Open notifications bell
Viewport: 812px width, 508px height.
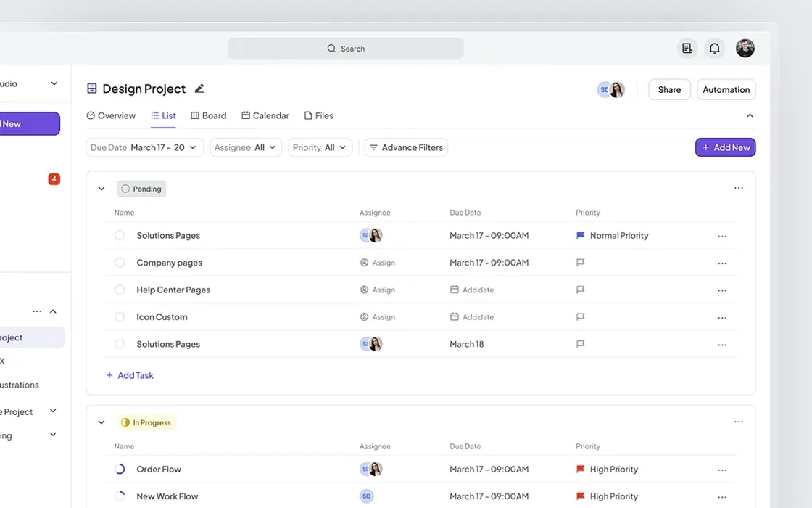tap(715, 48)
